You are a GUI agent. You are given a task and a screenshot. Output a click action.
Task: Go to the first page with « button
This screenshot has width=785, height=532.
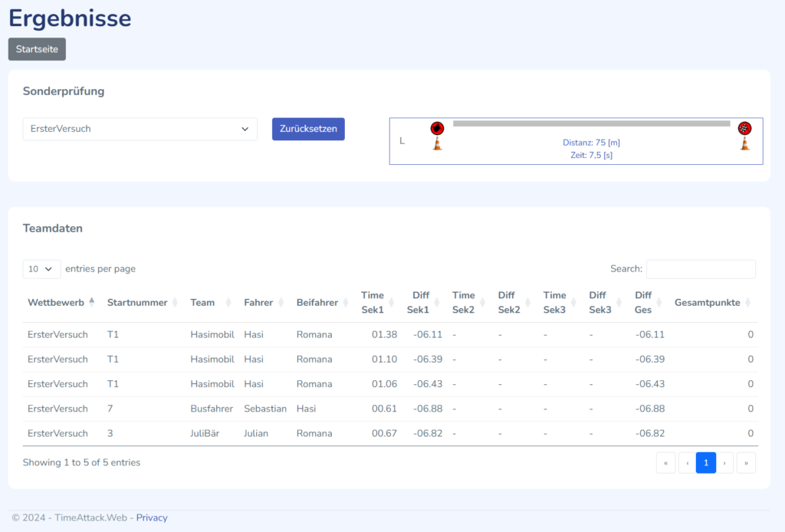666,463
